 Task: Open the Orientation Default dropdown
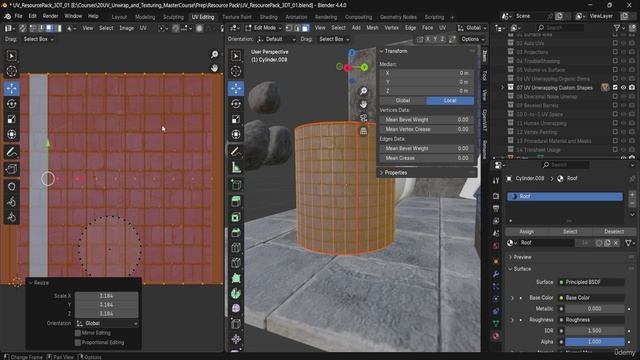(276, 39)
